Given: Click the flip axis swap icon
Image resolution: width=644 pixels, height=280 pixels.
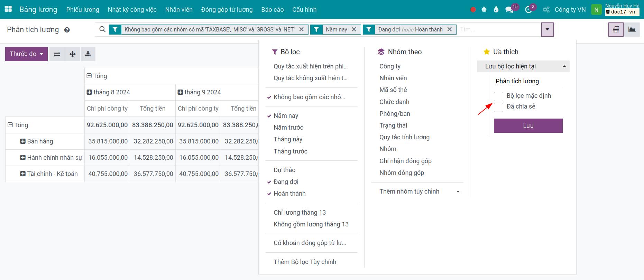Looking at the screenshot, I should 57,54.
